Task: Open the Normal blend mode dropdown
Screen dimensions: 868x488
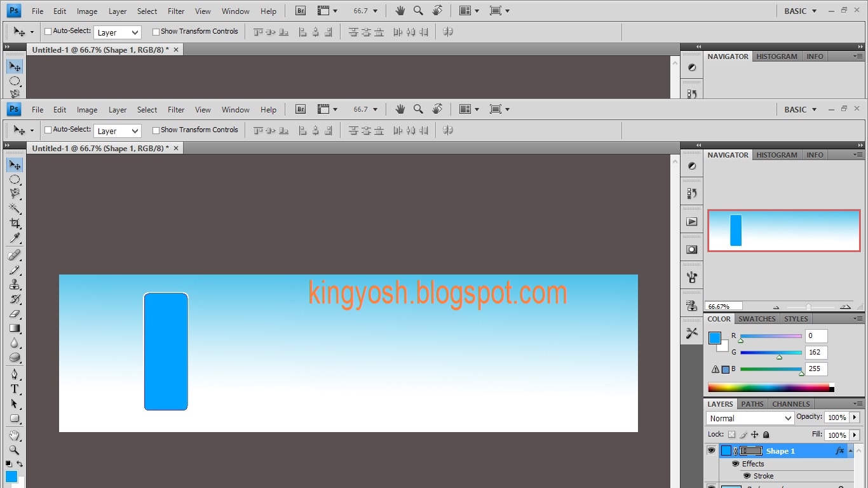Action: [x=750, y=418]
